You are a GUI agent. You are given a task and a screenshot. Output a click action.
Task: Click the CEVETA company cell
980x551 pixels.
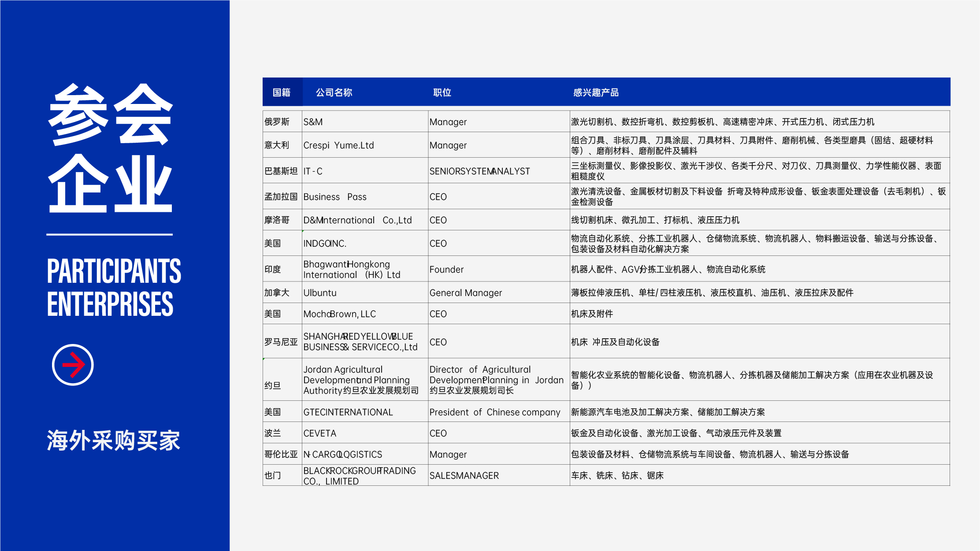[365, 433]
